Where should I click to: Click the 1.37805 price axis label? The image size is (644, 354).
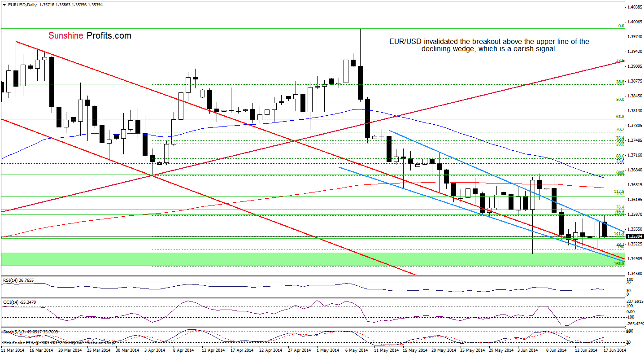[x=635, y=126]
